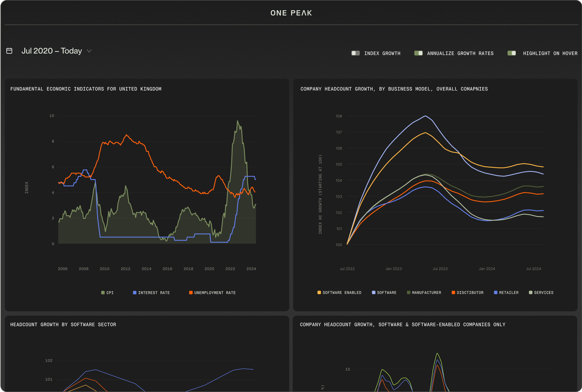This screenshot has height=392, width=582.
Task: Click the Disctibutor legend marker
Action: (453, 293)
